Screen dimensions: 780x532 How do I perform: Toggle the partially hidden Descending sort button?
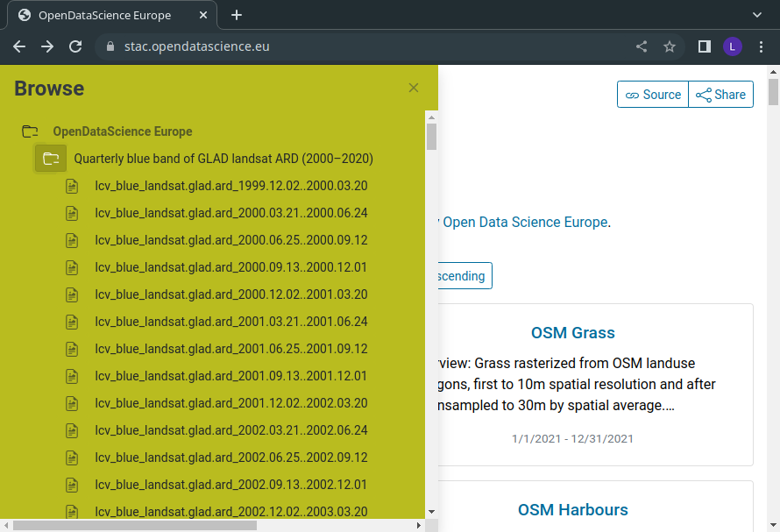[x=465, y=276]
